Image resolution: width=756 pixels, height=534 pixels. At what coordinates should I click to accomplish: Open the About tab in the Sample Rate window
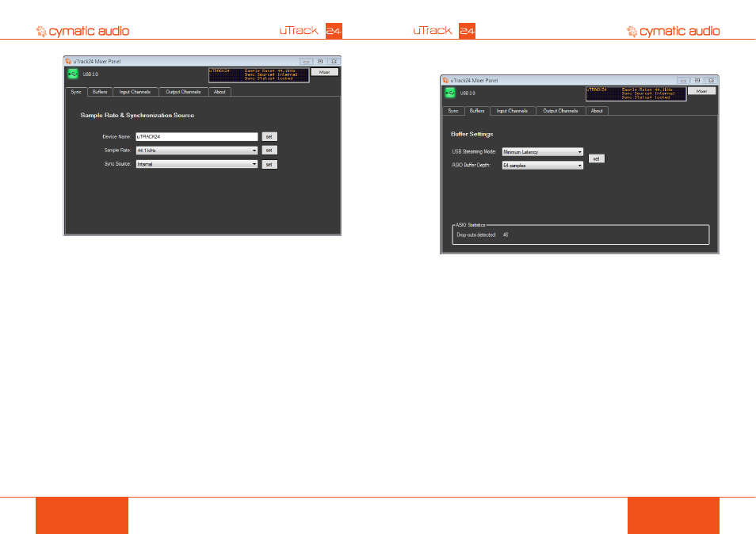[x=220, y=92]
